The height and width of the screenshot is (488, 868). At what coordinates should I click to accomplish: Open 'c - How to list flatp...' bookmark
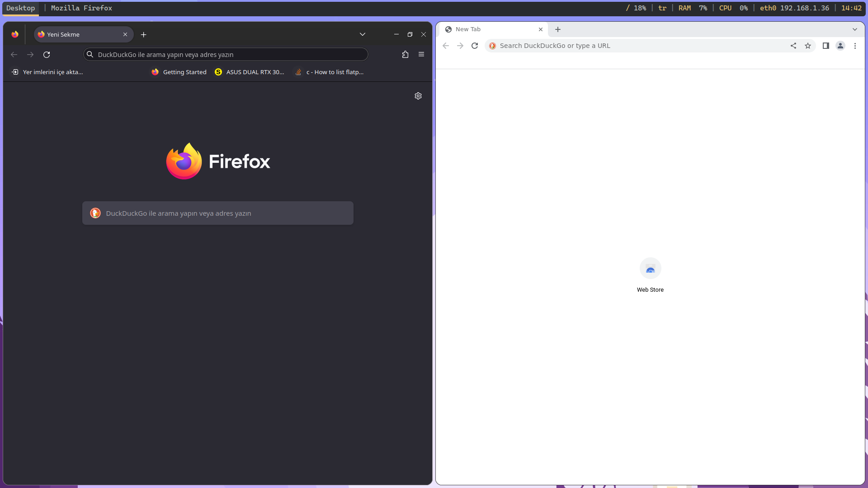coord(330,72)
